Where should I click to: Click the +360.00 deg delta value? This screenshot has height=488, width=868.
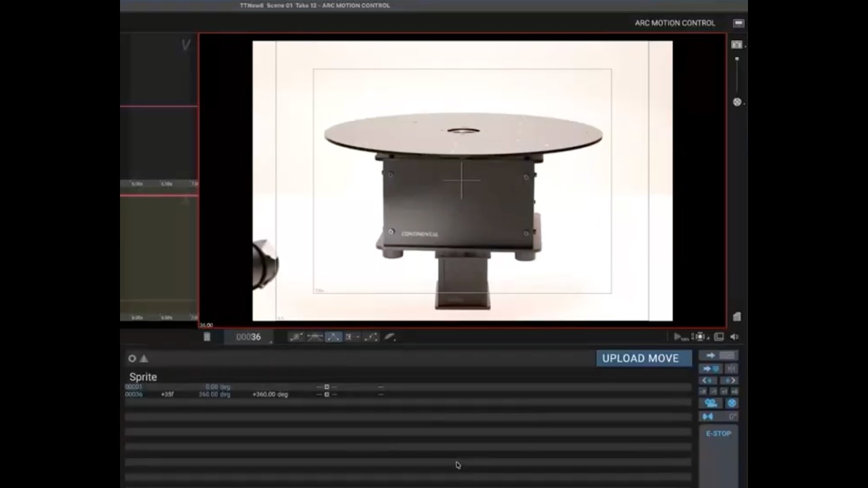[x=270, y=394]
